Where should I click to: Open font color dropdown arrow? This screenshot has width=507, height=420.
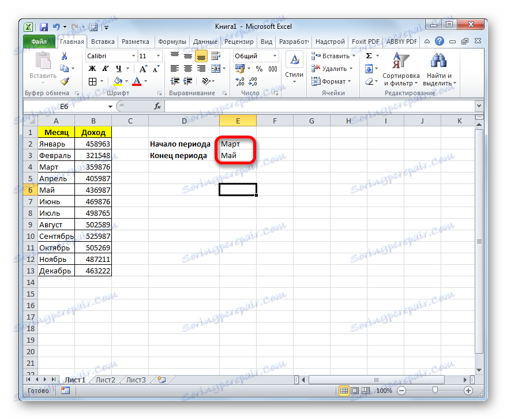146,81
